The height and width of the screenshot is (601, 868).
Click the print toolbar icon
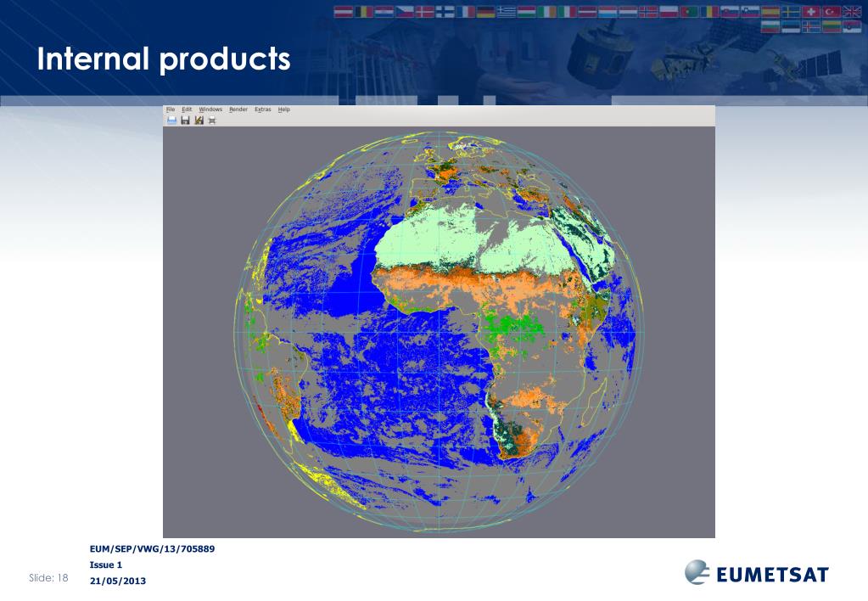(212, 121)
